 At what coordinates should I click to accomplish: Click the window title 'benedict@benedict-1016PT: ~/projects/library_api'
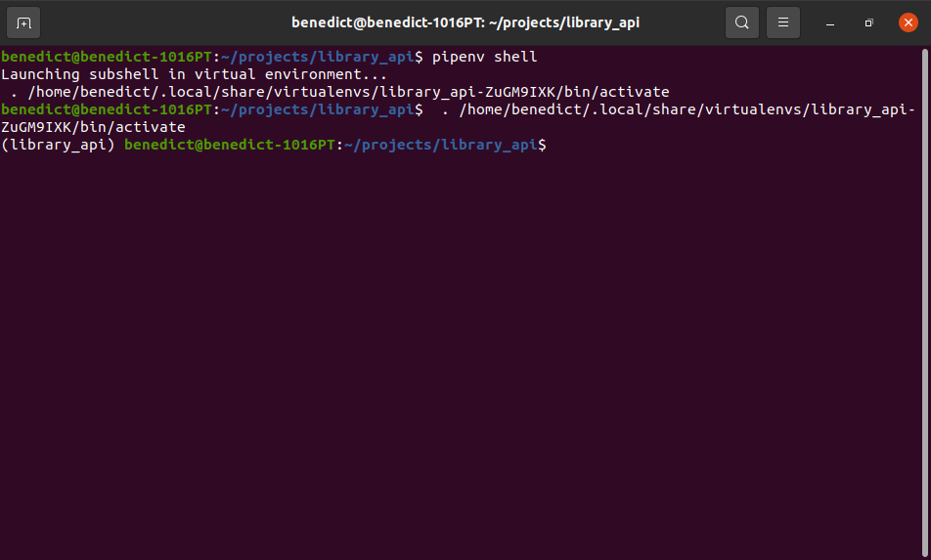click(x=465, y=22)
